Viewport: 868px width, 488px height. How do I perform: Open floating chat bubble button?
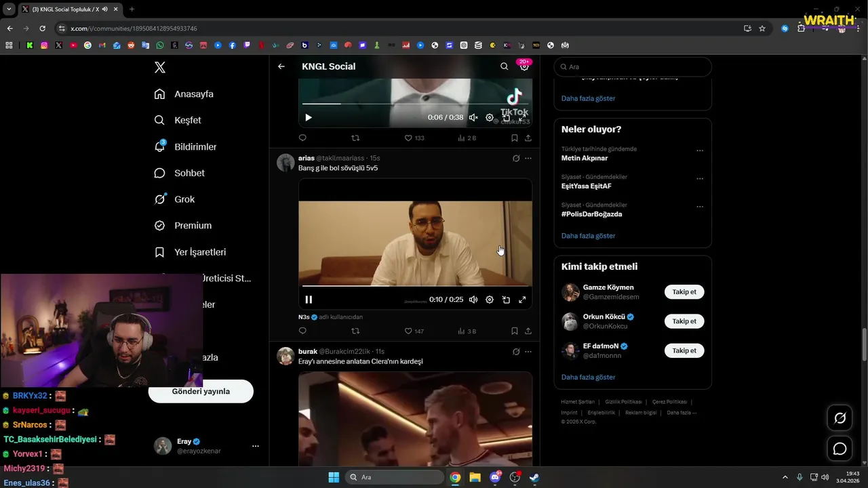point(840,449)
